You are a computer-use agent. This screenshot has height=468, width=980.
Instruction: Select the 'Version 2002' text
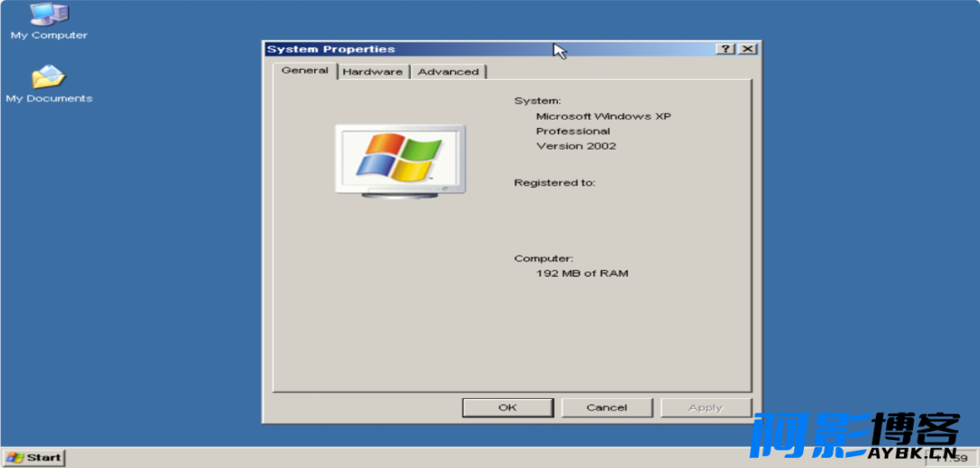(x=576, y=146)
